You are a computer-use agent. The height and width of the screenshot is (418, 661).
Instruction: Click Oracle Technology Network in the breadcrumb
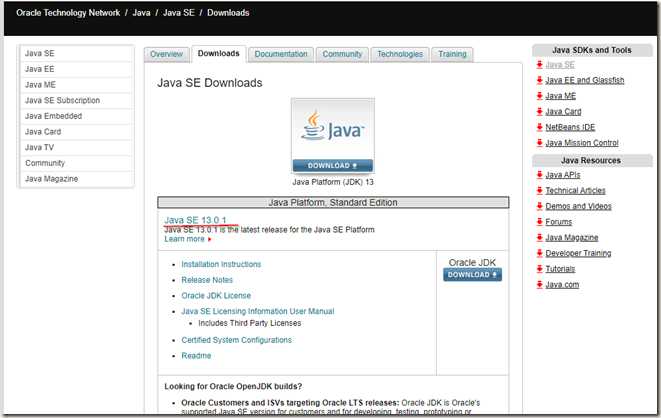[x=68, y=13]
